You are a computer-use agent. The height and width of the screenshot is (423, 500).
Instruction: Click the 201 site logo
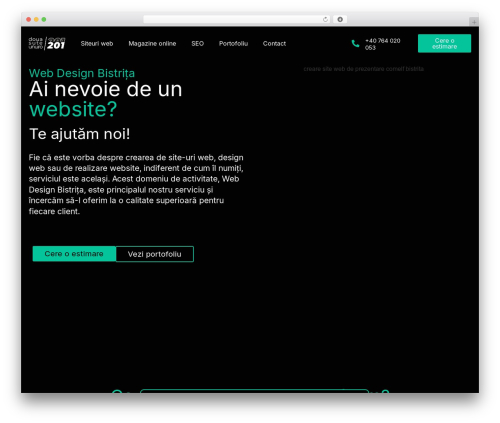point(47,43)
